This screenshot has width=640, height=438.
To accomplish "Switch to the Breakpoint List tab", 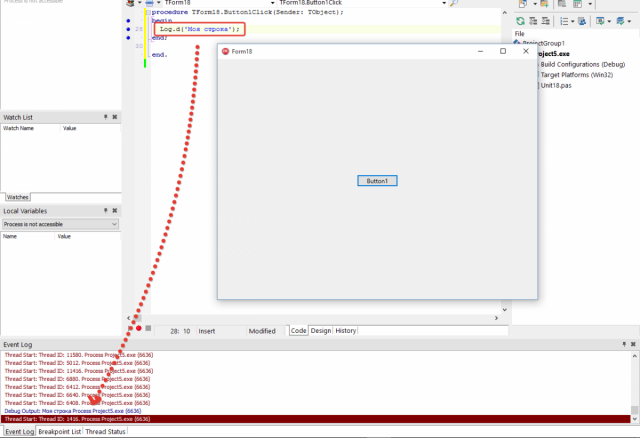I will pyautogui.click(x=60, y=431).
